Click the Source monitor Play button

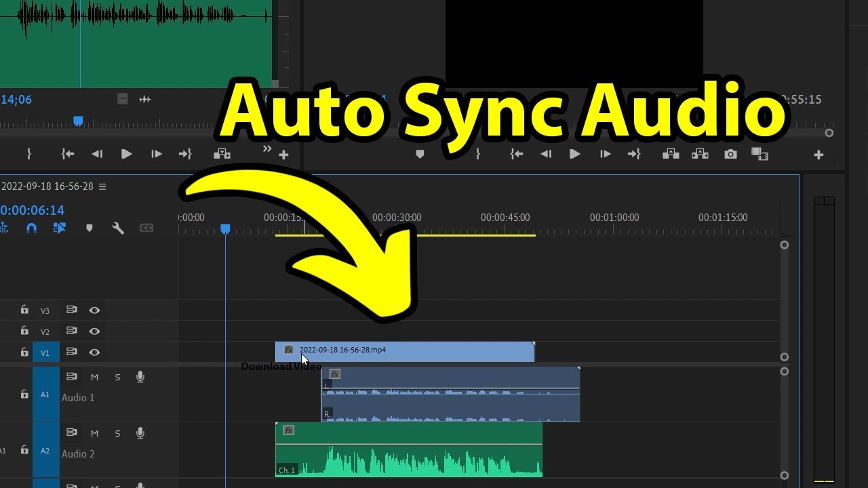pyautogui.click(x=126, y=155)
